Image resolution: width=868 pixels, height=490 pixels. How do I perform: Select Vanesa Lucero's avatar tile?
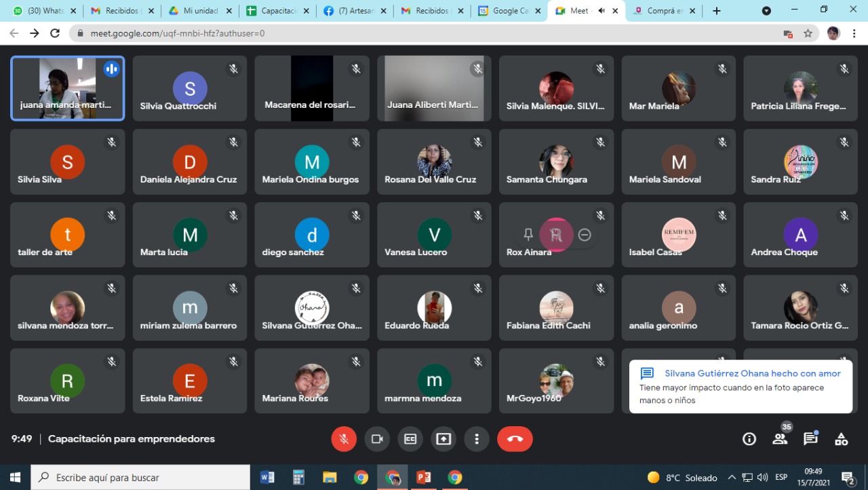434,235
